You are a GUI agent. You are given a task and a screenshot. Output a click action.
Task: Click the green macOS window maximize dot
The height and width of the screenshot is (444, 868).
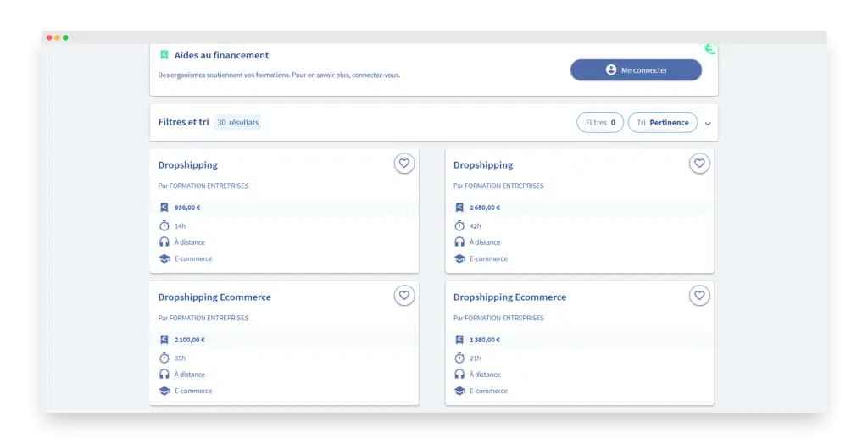tap(65, 37)
